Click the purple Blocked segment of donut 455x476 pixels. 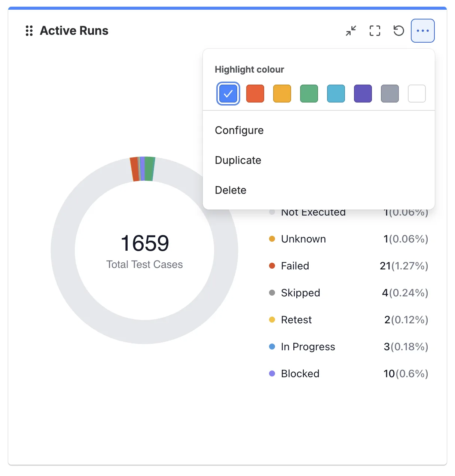click(142, 169)
